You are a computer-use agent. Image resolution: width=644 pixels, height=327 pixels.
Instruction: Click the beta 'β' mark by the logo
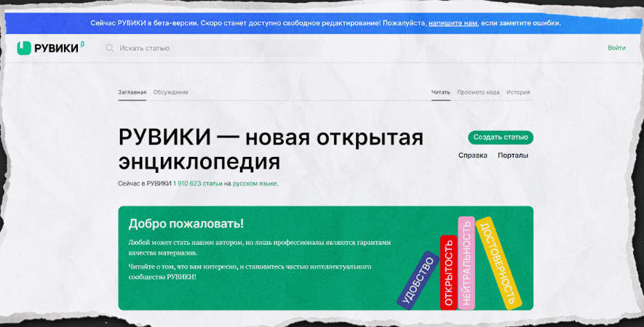click(82, 44)
